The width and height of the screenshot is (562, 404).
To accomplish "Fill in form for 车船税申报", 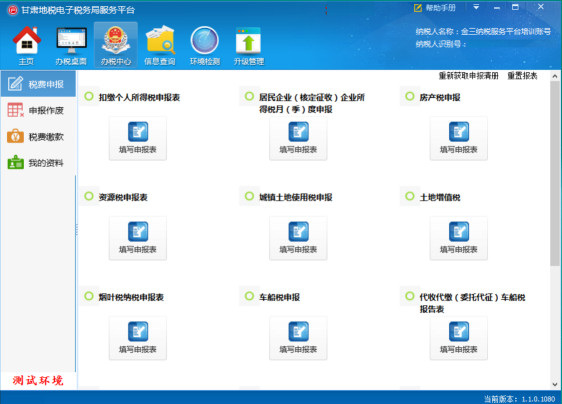I will pyautogui.click(x=298, y=338).
